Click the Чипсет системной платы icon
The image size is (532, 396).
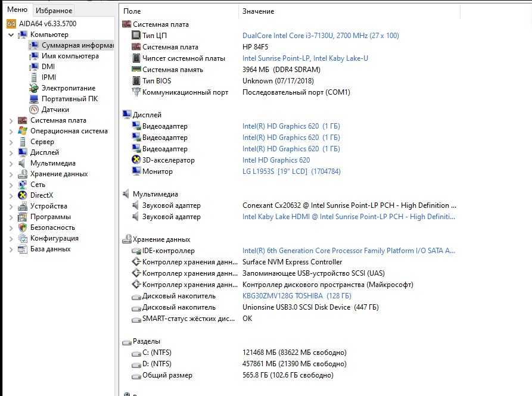click(136, 58)
